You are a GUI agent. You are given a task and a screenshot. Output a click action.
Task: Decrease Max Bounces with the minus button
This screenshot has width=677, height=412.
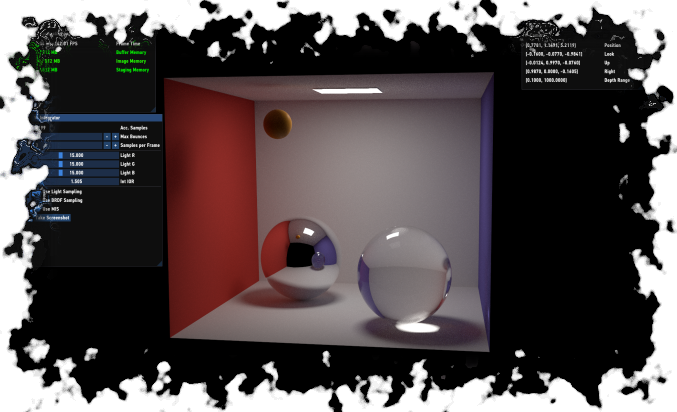(x=107, y=136)
